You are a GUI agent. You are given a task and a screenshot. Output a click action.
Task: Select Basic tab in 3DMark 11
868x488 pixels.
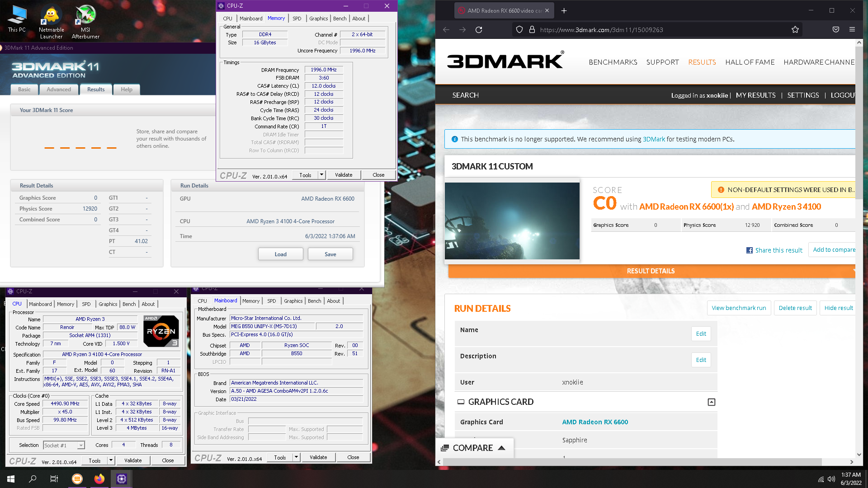[x=24, y=89]
